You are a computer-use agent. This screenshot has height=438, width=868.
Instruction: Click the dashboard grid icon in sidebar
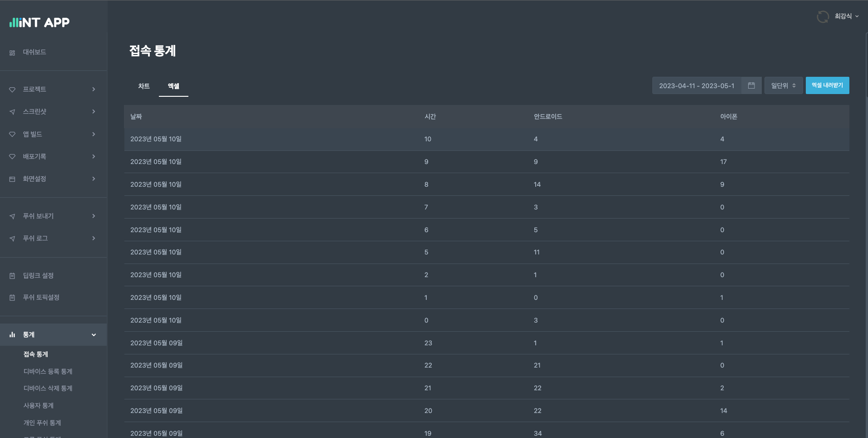[x=12, y=53]
